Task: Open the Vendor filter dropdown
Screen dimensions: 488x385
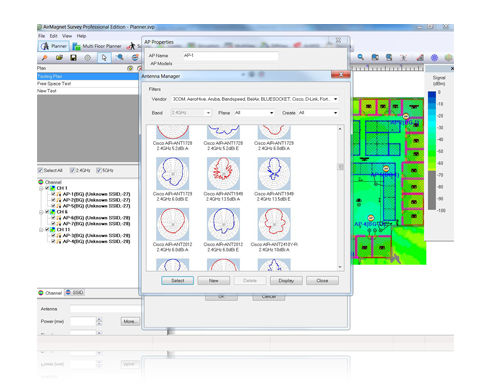Action: pyautogui.click(x=255, y=99)
